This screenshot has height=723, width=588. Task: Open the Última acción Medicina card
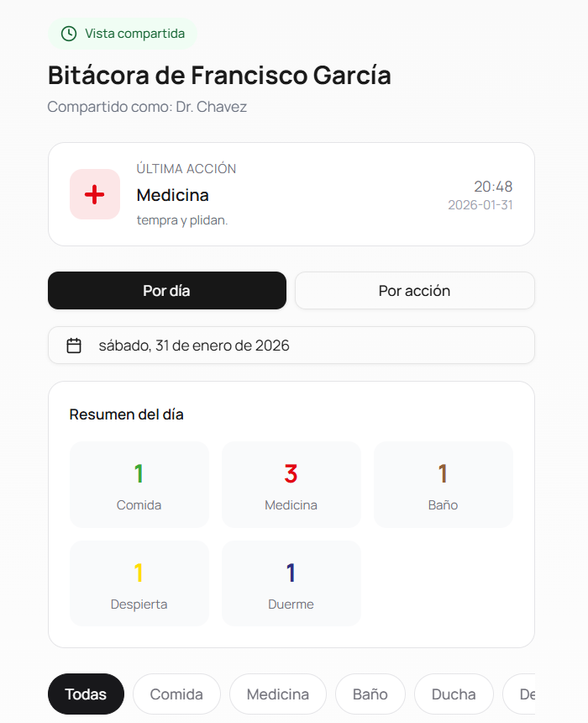point(291,194)
